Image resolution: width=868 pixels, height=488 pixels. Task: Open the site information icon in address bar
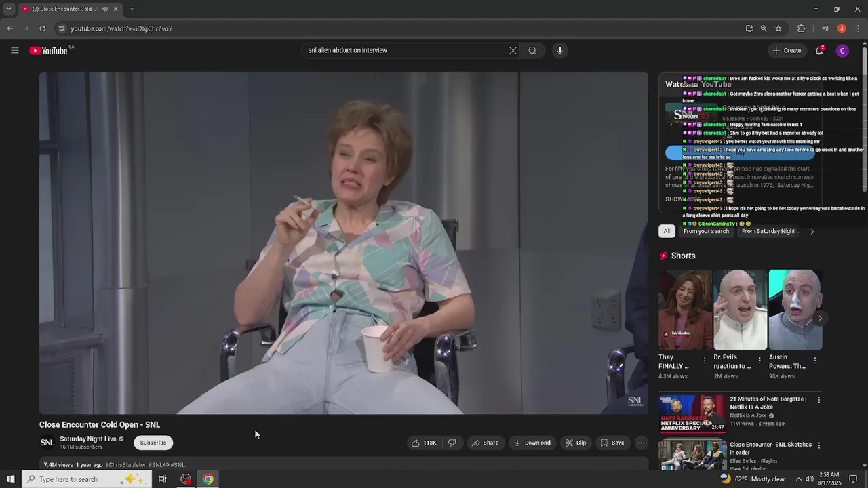pyautogui.click(x=62, y=28)
